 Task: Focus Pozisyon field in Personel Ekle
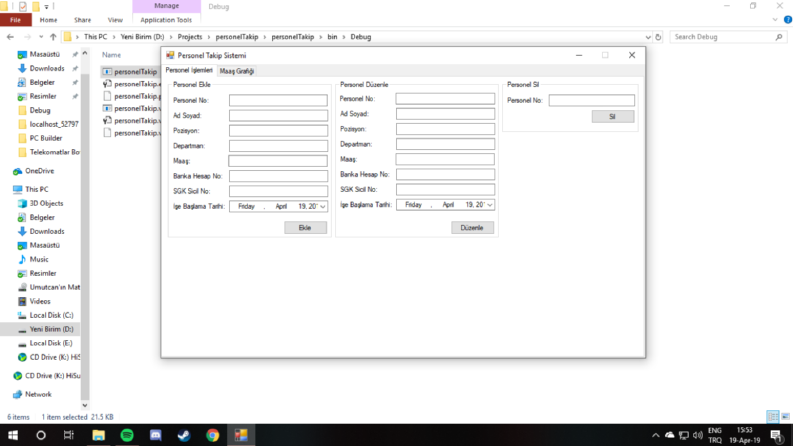point(278,130)
